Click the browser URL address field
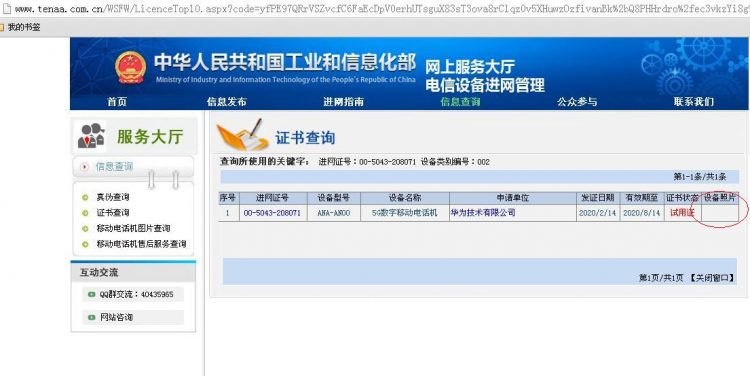The width and height of the screenshot is (750, 376). point(381,8)
